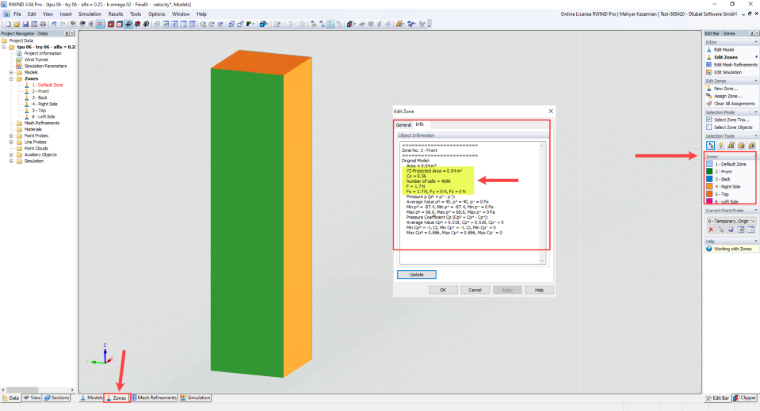Viewport: 760px width, 411px height.
Task: Delete current point probe with red X
Action: tap(711, 230)
